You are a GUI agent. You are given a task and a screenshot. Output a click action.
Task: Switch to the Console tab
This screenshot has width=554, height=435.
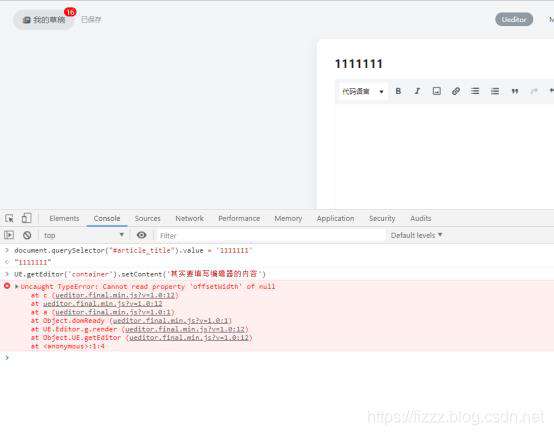107,218
